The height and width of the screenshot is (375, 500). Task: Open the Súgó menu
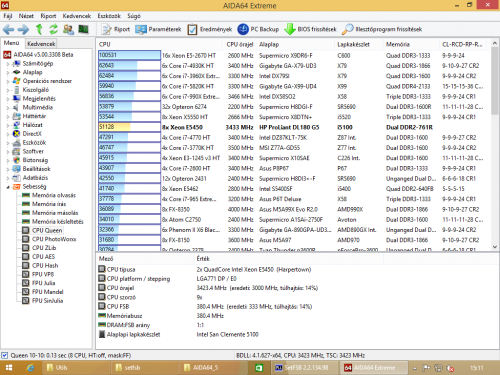[134, 16]
